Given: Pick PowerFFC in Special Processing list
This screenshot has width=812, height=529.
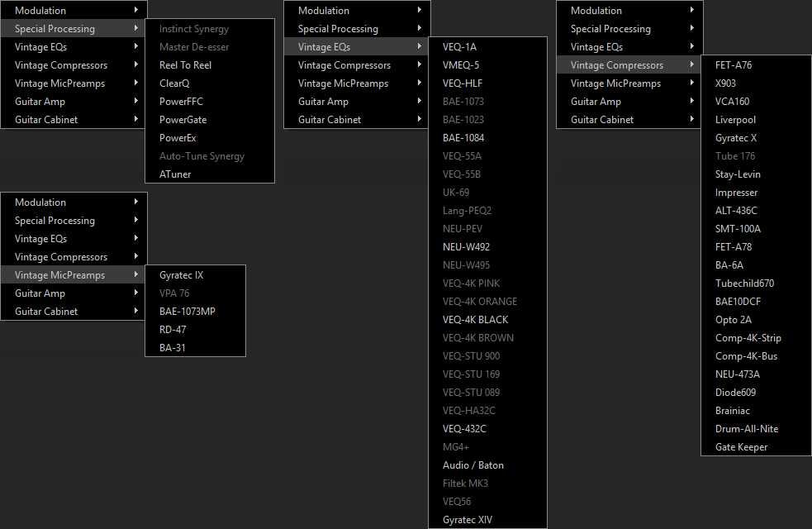Looking at the screenshot, I should (210, 102).
